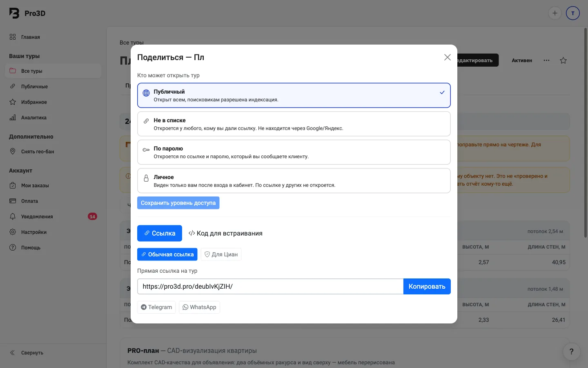This screenshot has height=368, width=588.
Task: Open Настройки in the sidebar
Action: point(53,232)
